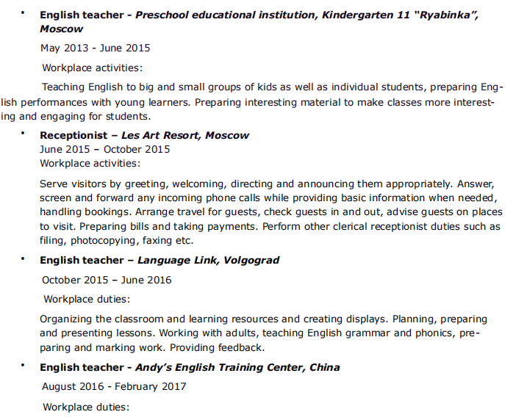Click 'Workplace duties:' under the Andy's English entry

coord(87,407)
